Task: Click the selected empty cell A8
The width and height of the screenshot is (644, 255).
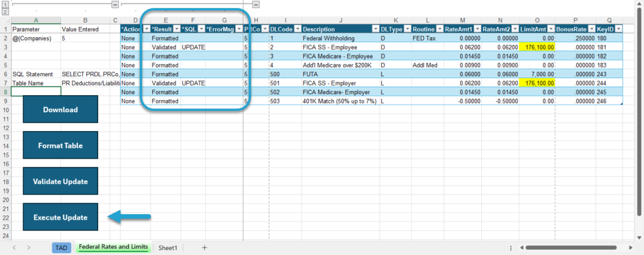Action: click(x=36, y=92)
